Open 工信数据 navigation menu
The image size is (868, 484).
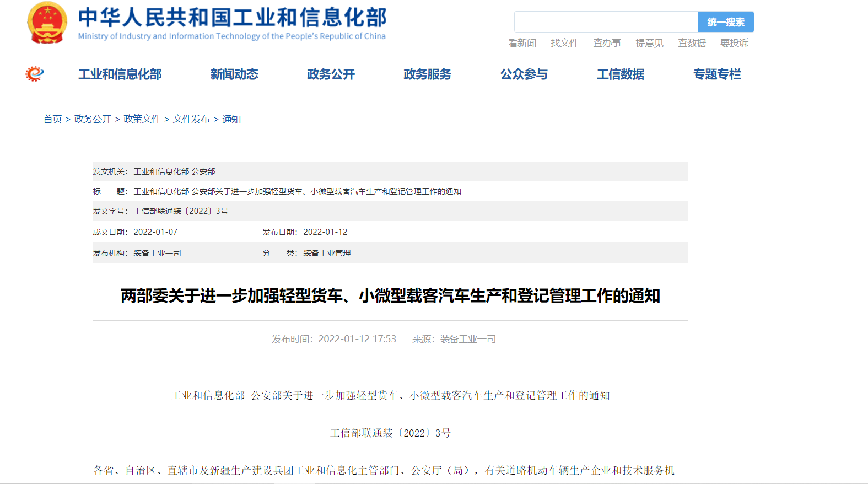coord(621,74)
